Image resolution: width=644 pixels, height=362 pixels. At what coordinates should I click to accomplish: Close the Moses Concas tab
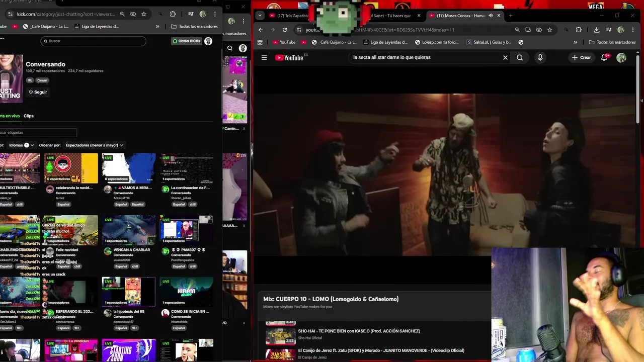click(x=499, y=16)
